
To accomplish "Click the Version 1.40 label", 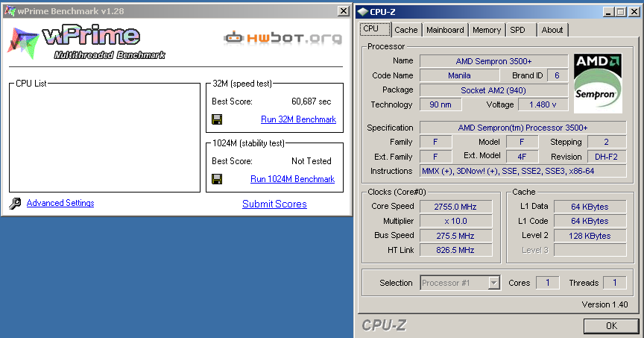I will 604,304.
